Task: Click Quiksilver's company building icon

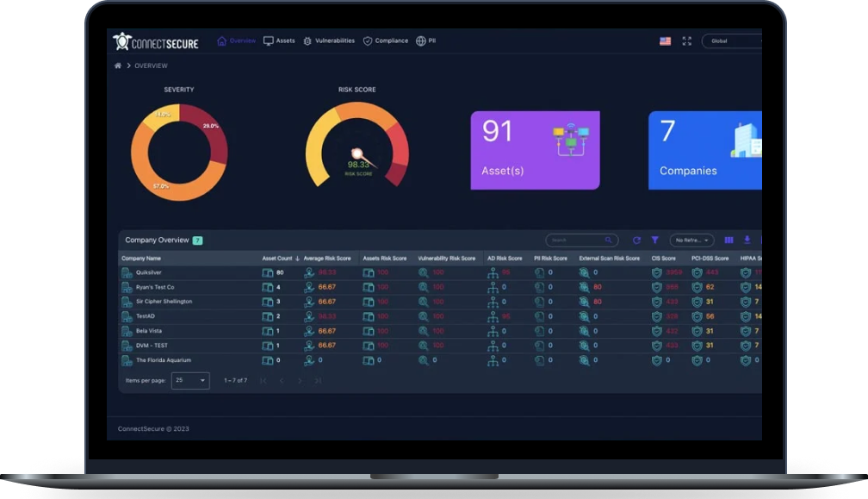Action: pyautogui.click(x=127, y=272)
